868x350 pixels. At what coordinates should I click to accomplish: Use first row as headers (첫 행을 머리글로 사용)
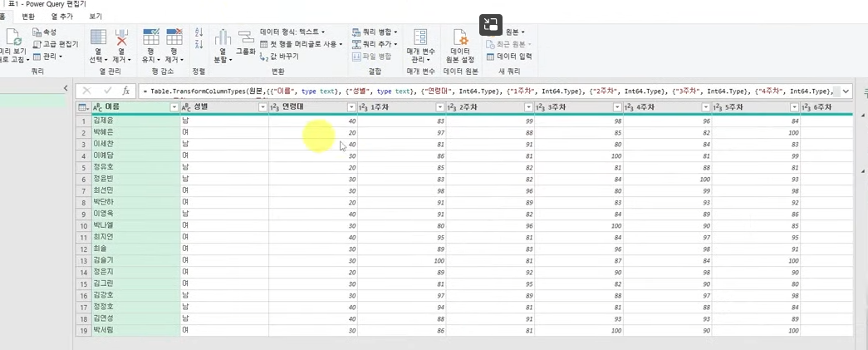302,44
